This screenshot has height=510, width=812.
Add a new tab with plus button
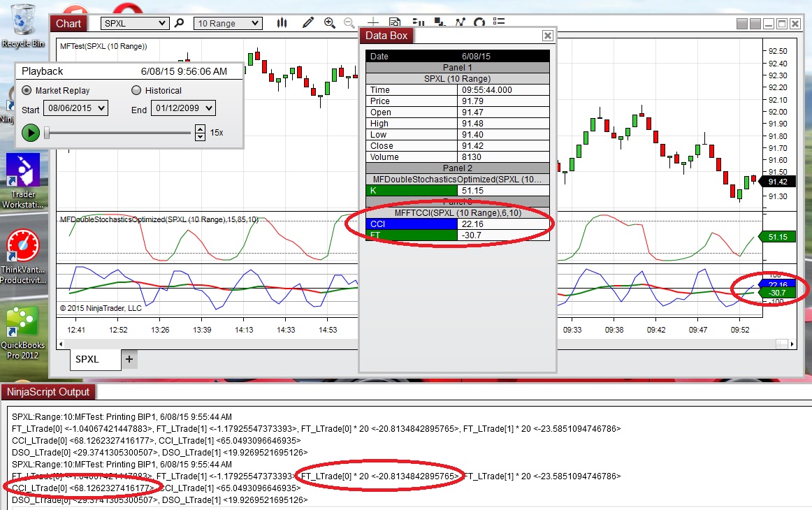tap(129, 359)
